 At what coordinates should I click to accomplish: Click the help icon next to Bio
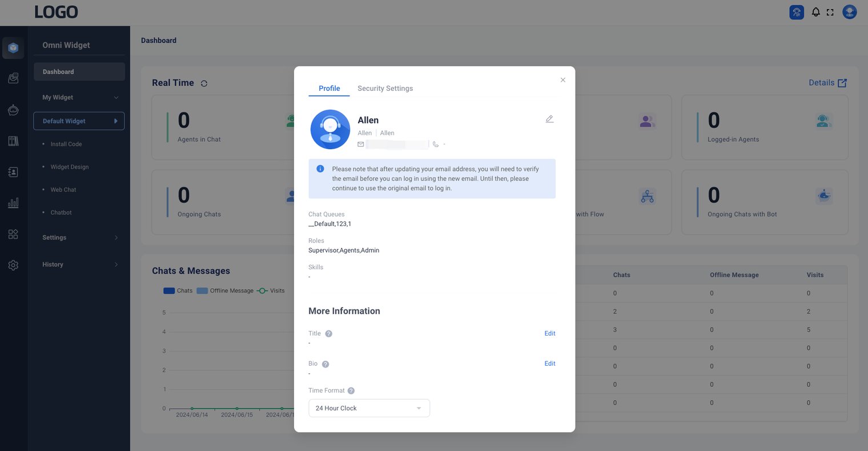(x=325, y=364)
